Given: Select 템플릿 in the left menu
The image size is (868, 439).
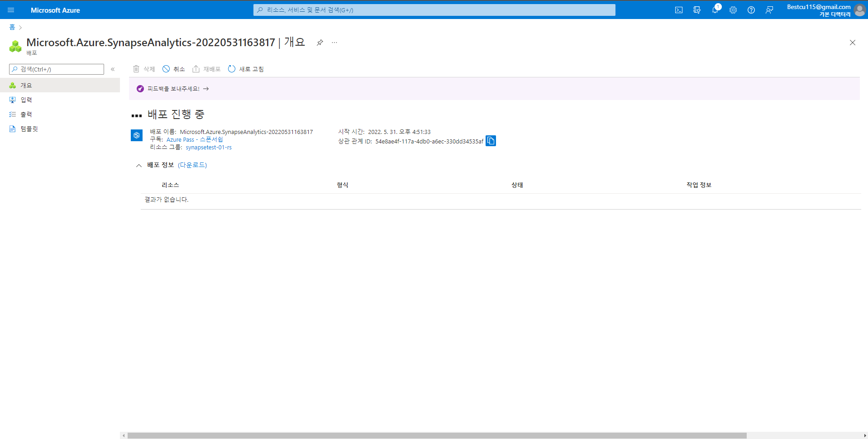Looking at the screenshot, I should pyautogui.click(x=60, y=129).
